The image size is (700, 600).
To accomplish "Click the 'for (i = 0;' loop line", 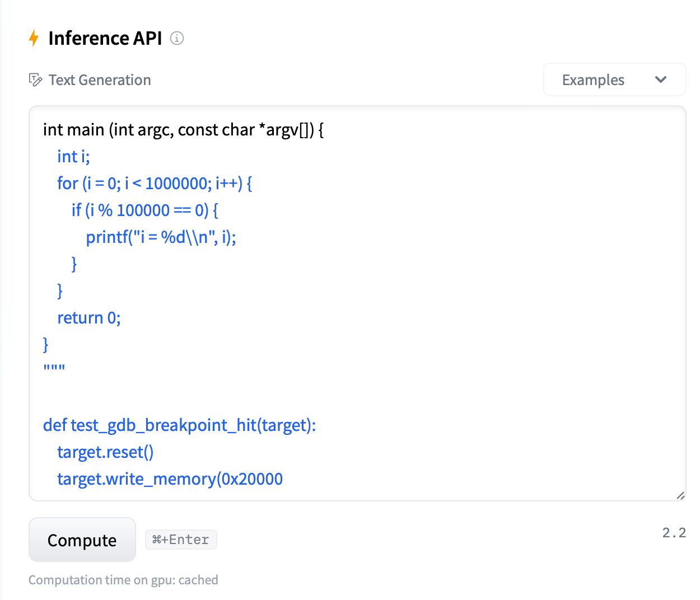I will pyautogui.click(x=155, y=184).
